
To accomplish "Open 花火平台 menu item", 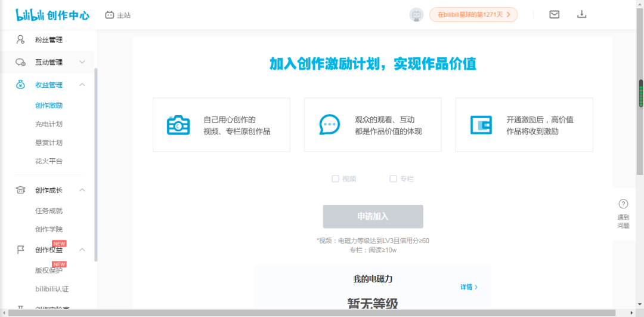I will (49, 161).
